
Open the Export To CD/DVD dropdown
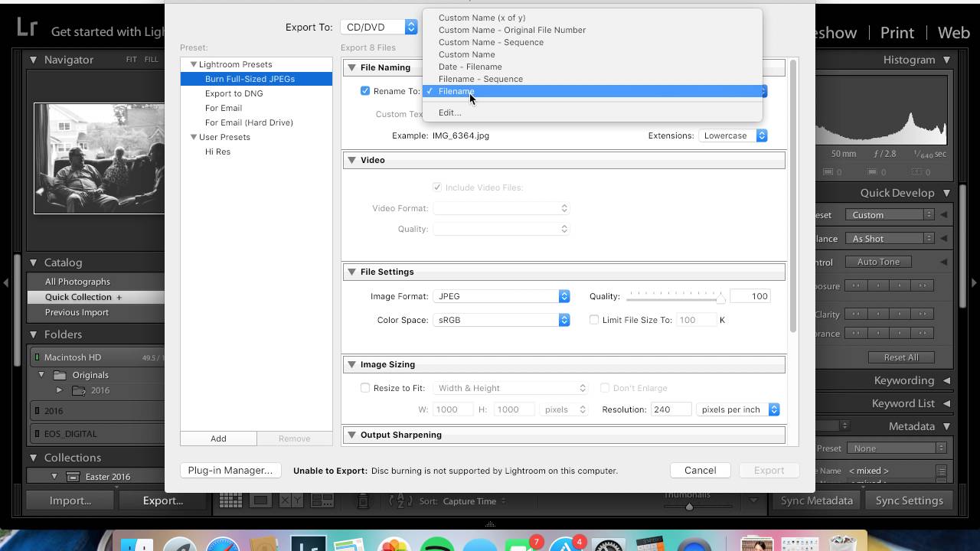[x=379, y=27]
